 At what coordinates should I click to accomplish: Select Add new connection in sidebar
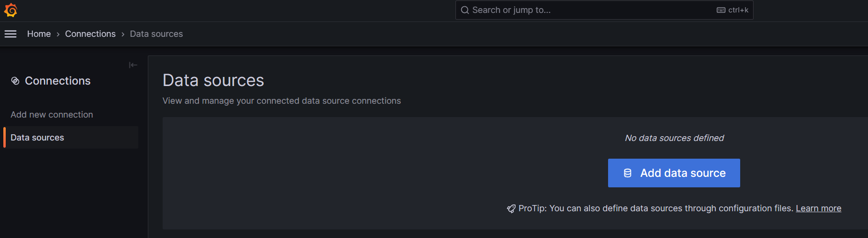tap(52, 115)
